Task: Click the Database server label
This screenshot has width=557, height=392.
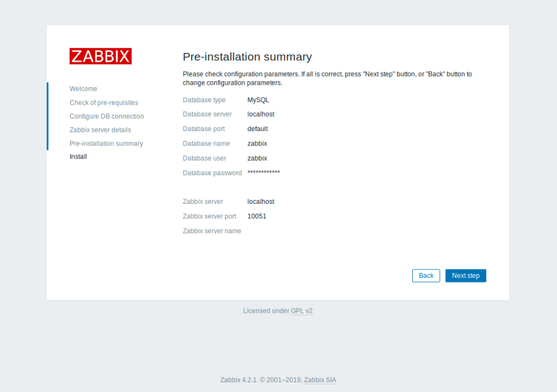Action: (207, 114)
